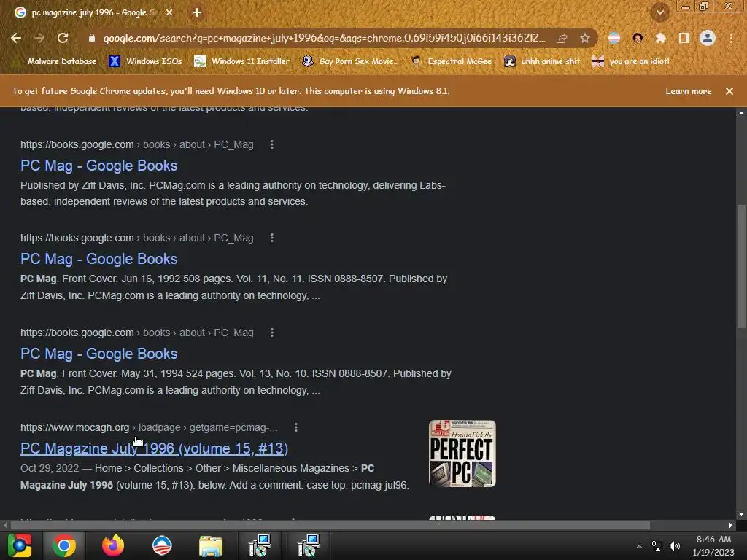747x560 pixels.
Task: Click the mocagh.org result URL breadcrumb
Action: pos(149,427)
